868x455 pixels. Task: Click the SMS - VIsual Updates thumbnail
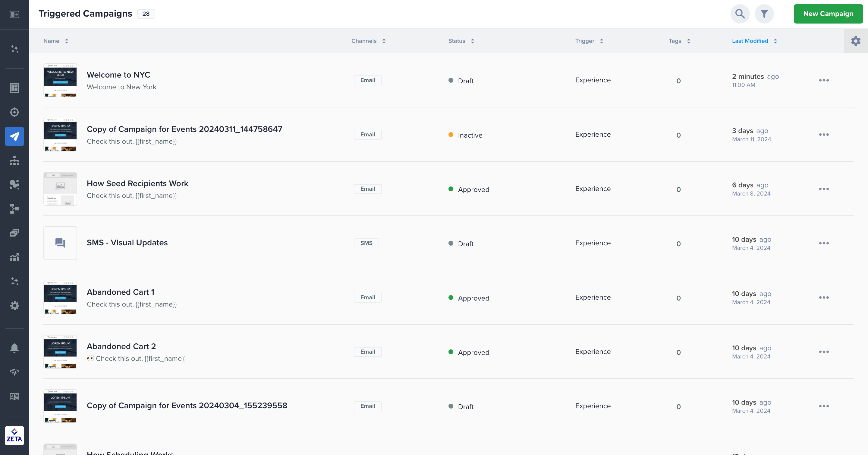point(60,243)
